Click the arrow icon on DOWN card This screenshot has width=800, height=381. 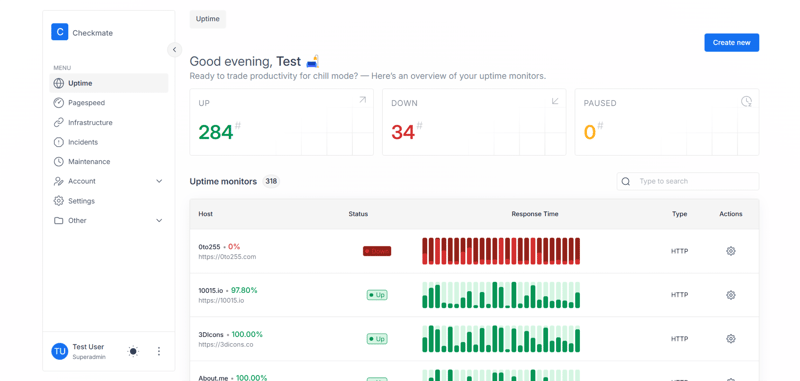tap(555, 101)
